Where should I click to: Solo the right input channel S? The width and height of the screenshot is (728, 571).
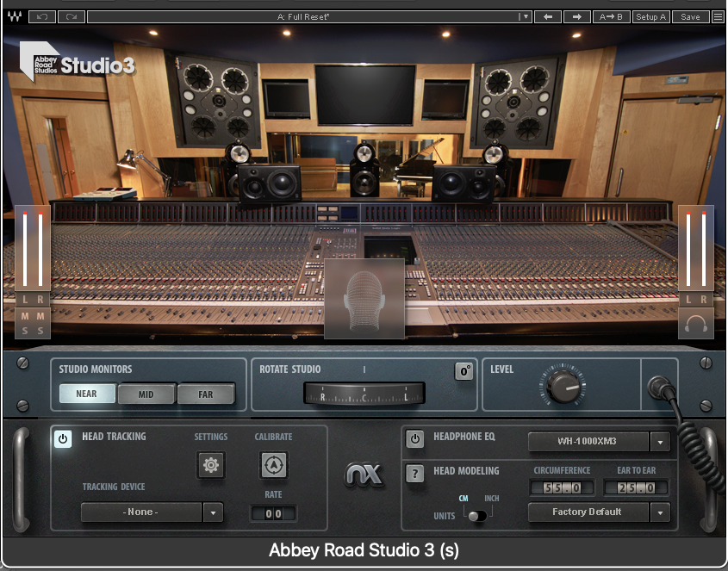coord(40,331)
